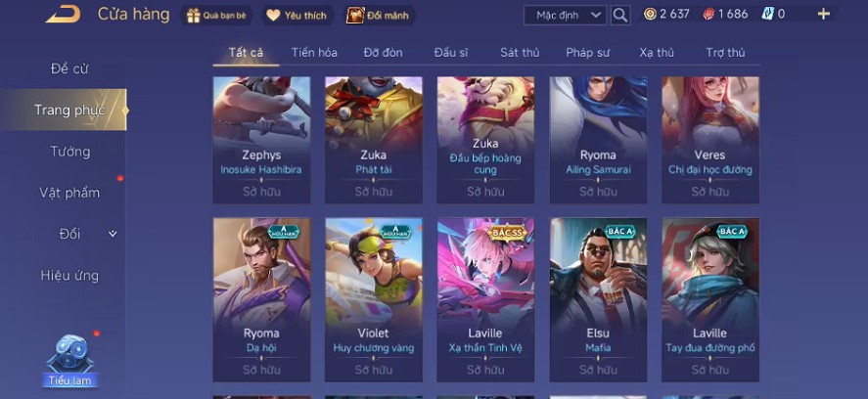
Task: Select the Sát thủ tab
Action: [x=520, y=53]
